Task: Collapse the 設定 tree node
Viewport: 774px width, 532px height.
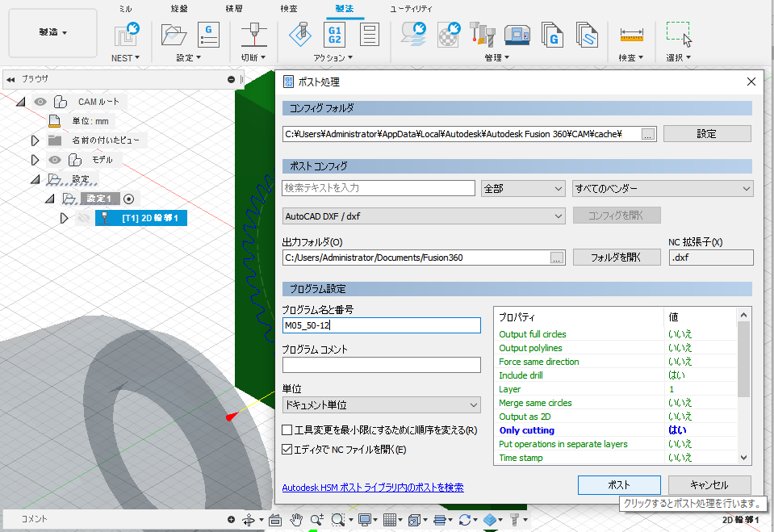Action: point(35,179)
